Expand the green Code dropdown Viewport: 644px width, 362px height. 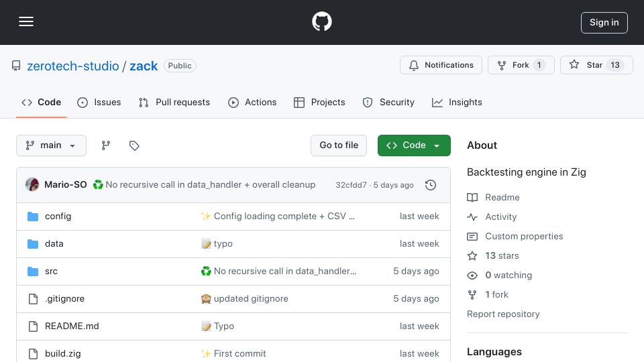414,145
